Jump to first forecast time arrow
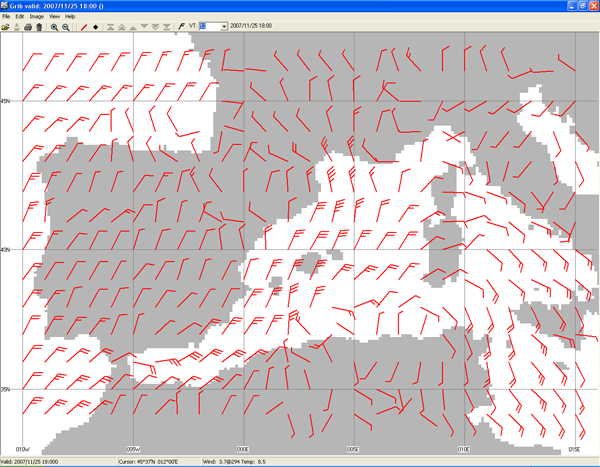This screenshot has height=467, width=600. coord(108,27)
